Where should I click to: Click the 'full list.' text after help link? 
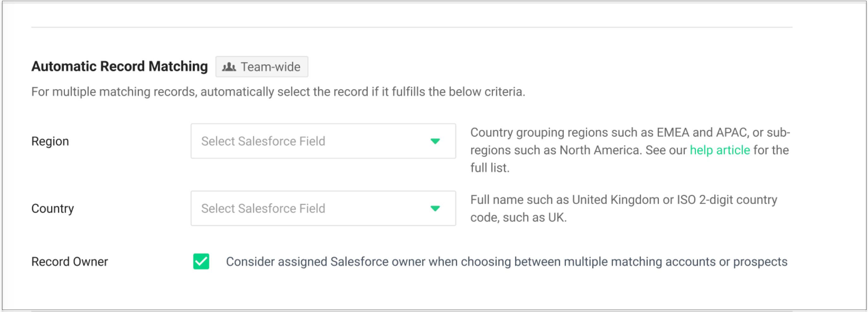pyautogui.click(x=490, y=168)
